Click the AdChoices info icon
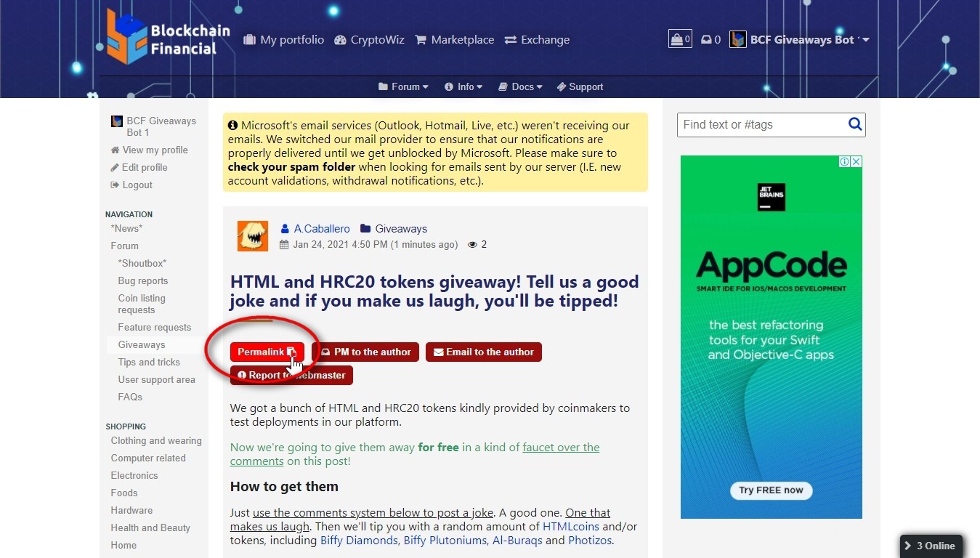This screenshot has height=558, width=980. tap(845, 162)
